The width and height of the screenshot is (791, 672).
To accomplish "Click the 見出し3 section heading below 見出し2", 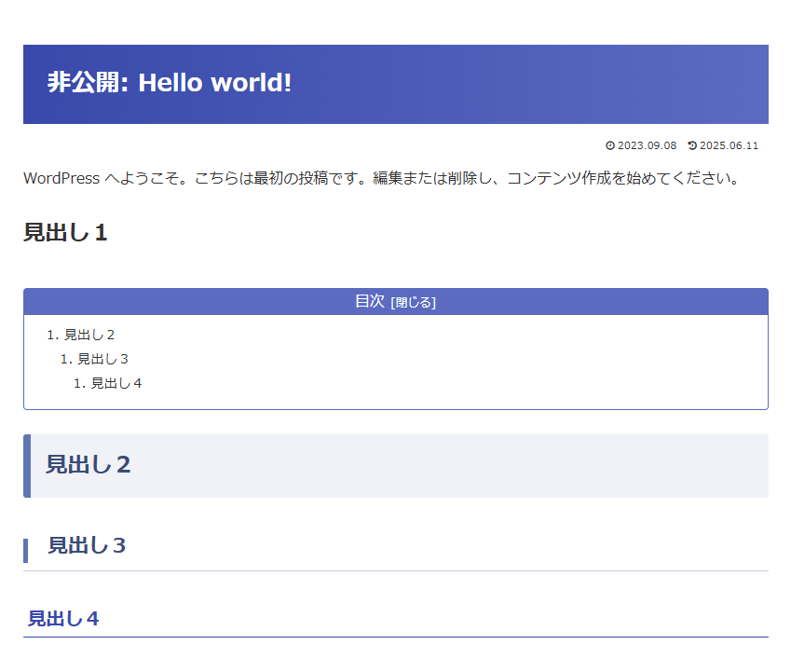I will pos(87,546).
